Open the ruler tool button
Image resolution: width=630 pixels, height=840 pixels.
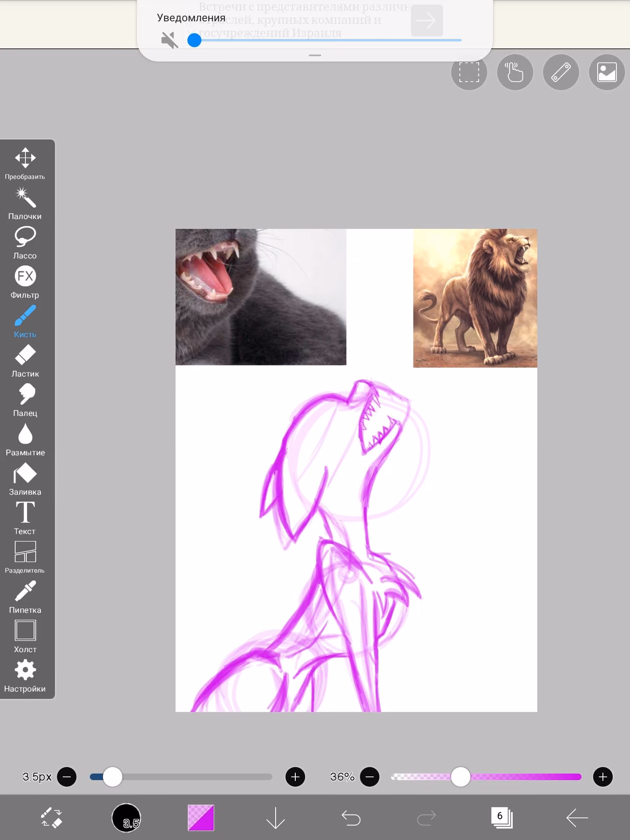click(x=561, y=72)
